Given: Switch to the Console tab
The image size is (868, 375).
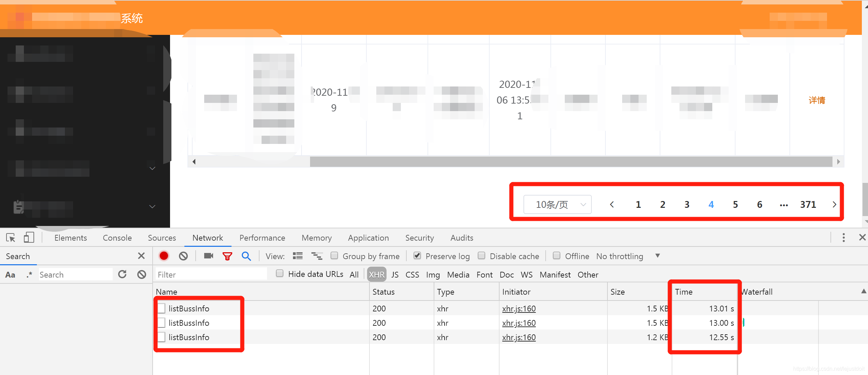Looking at the screenshot, I should click(117, 238).
